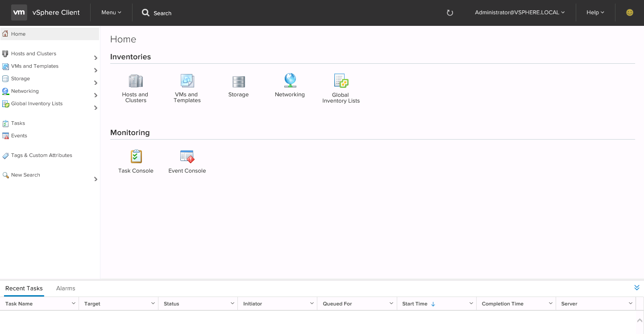Switch to the Alarms tab
Screen dimensions: 644x334
(x=66, y=289)
